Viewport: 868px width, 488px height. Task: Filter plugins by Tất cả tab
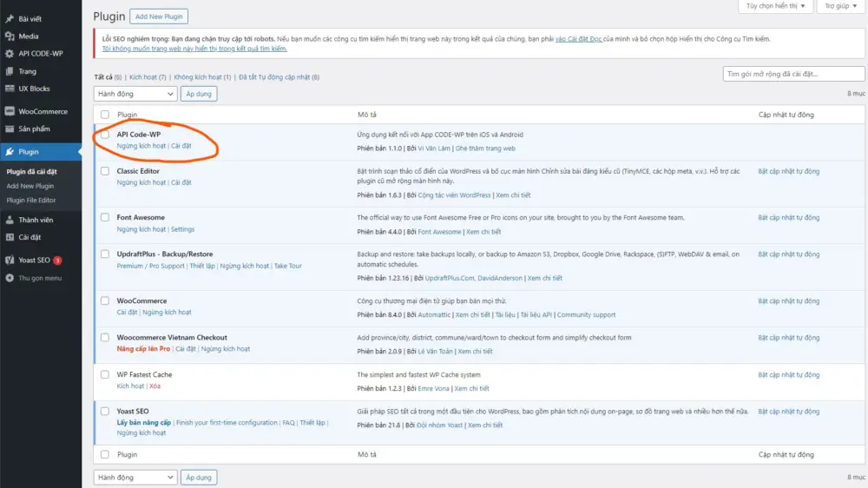pyautogui.click(x=103, y=77)
